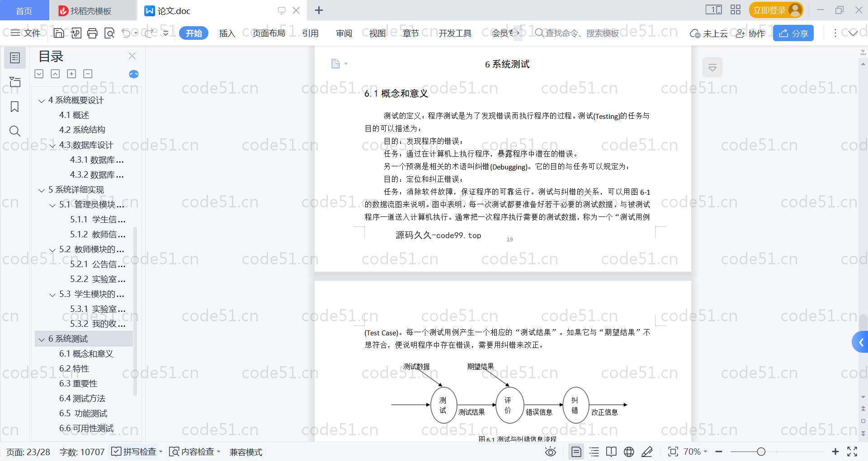This screenshot has width=868, height=461.
Task: Collapse the 5.3 学生模块 node
Action: tap(52, 295)
